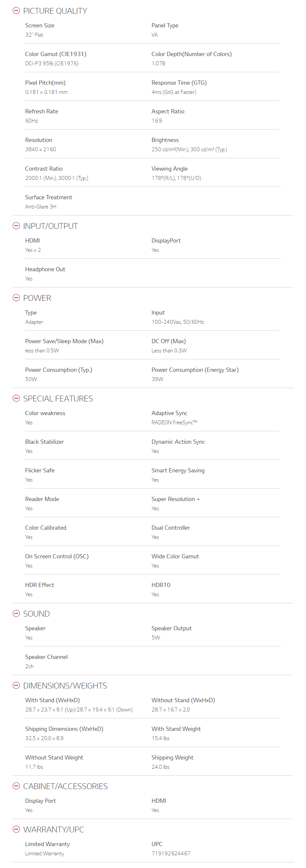Click the SPECIAL FEATURES heading
The height and width of the screenshot is (868, 306).
point(58,399)
